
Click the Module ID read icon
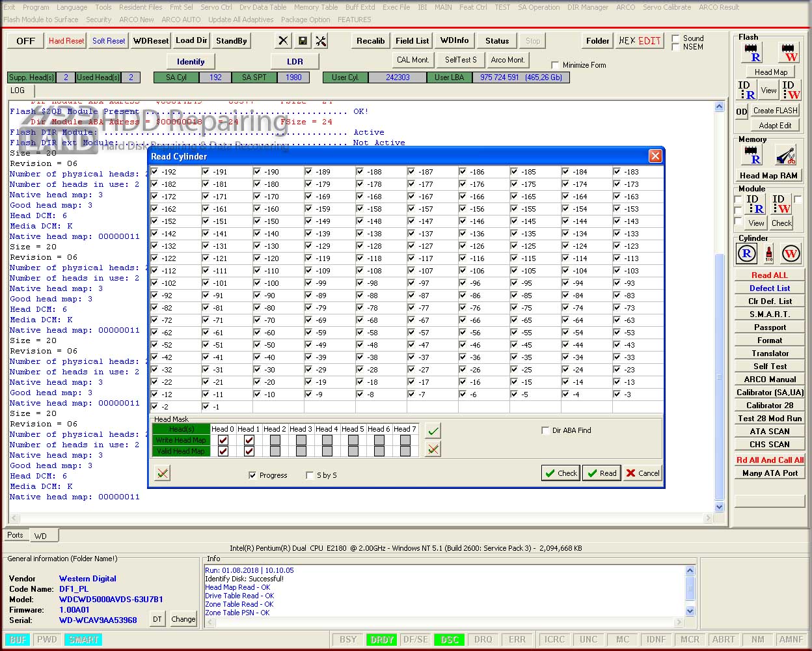pos(753,204)
